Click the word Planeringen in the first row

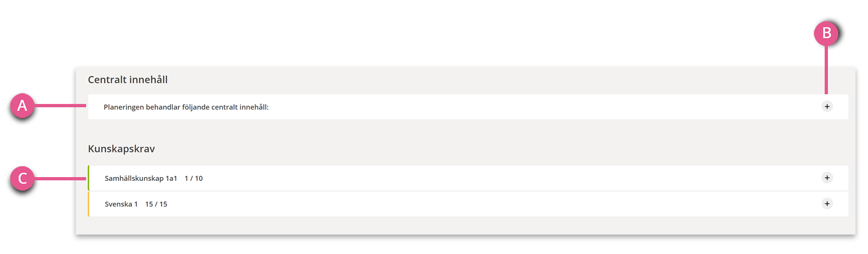click(x=124, y=107)
